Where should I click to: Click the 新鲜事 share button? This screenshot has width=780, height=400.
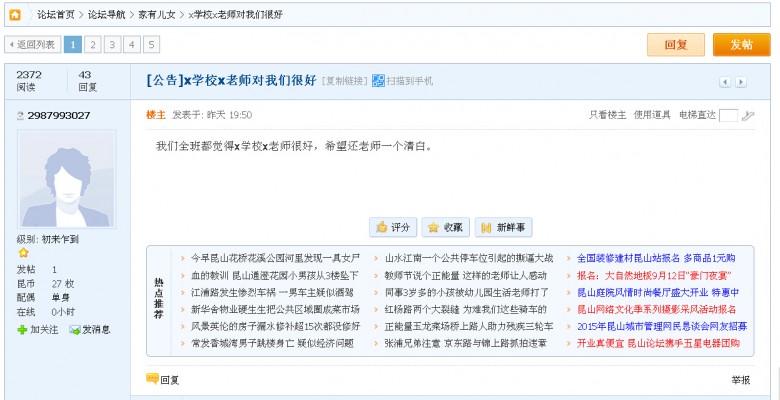[503, 227]
